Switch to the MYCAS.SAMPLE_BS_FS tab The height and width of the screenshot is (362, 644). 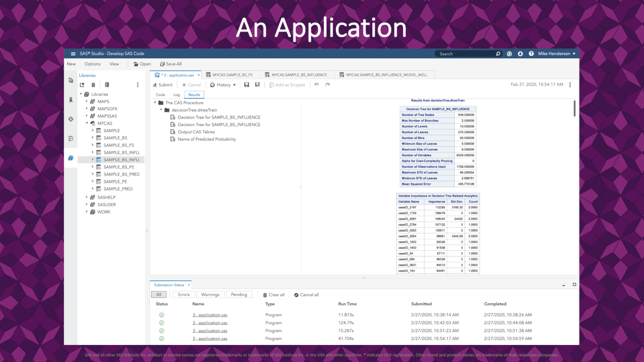[x=231, y=74]
